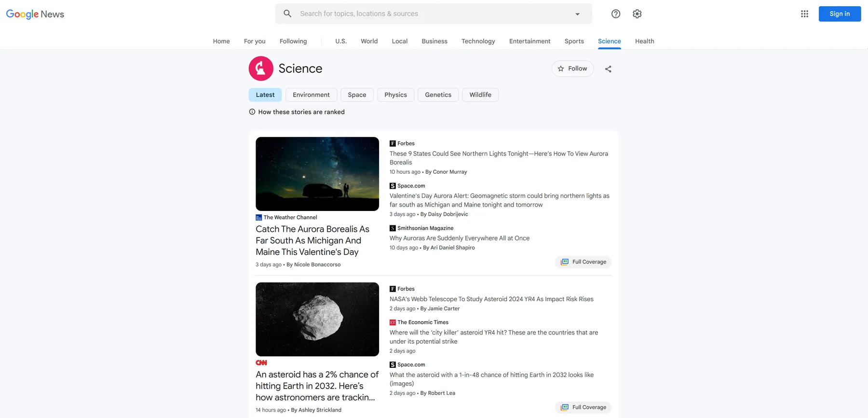Screen dimensions: 868x418
Task: Click Forbes icon above Northern Lights story
Action: (x=393, y=143)
